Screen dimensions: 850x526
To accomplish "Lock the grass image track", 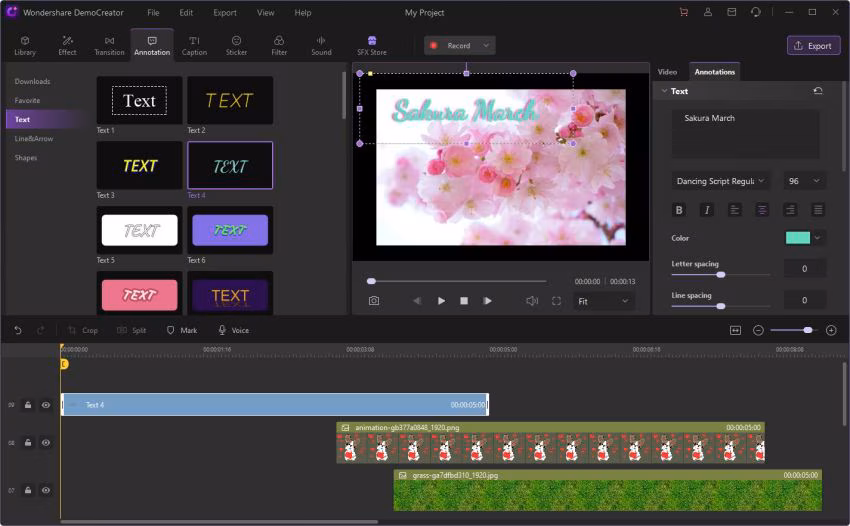I will 28,490.
